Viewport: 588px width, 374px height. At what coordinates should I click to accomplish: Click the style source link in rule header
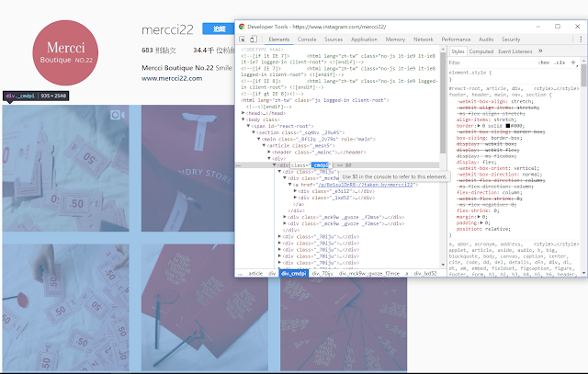point(556,88)
